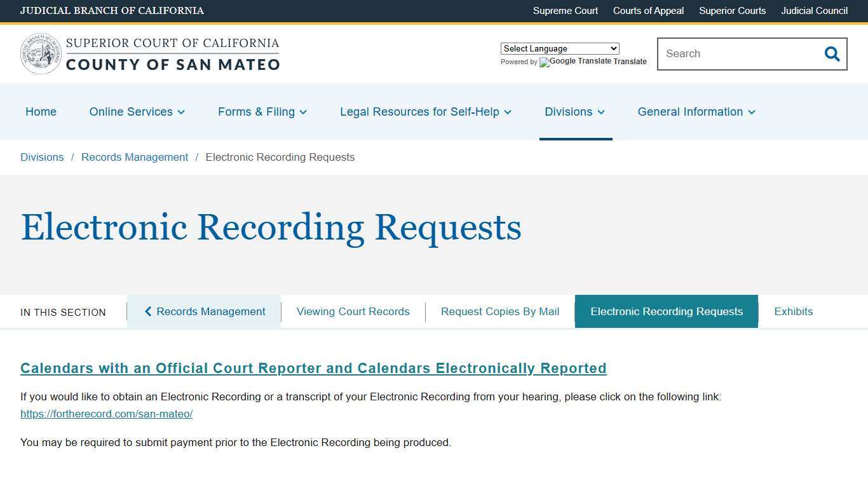
Task: Click inside the Search input field
Action: (737, 54)
